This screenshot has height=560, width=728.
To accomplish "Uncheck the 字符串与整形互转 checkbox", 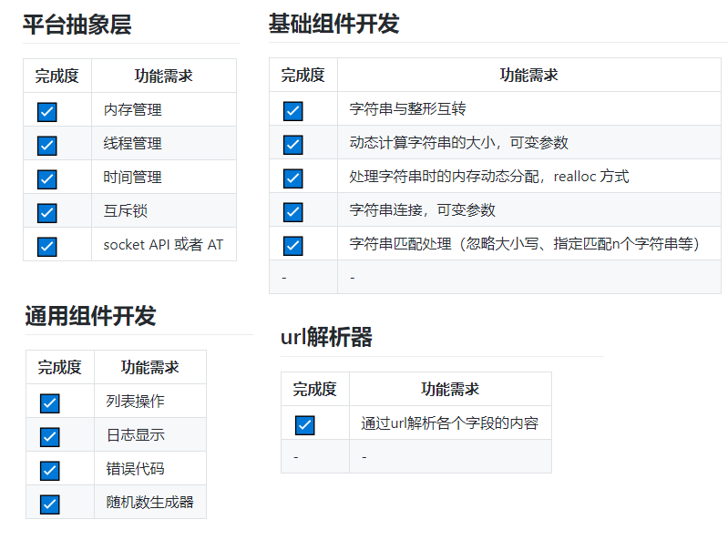I will click(x=293, y=111).
